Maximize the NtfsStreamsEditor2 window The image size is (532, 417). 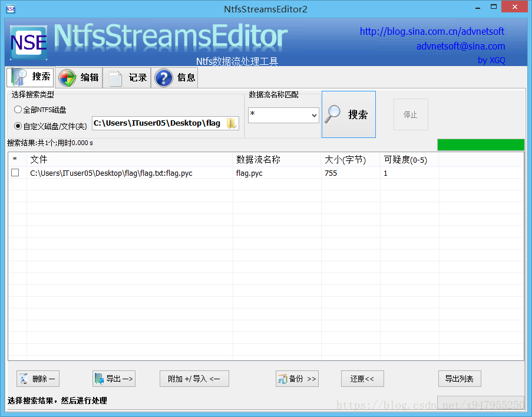point(494,7)
